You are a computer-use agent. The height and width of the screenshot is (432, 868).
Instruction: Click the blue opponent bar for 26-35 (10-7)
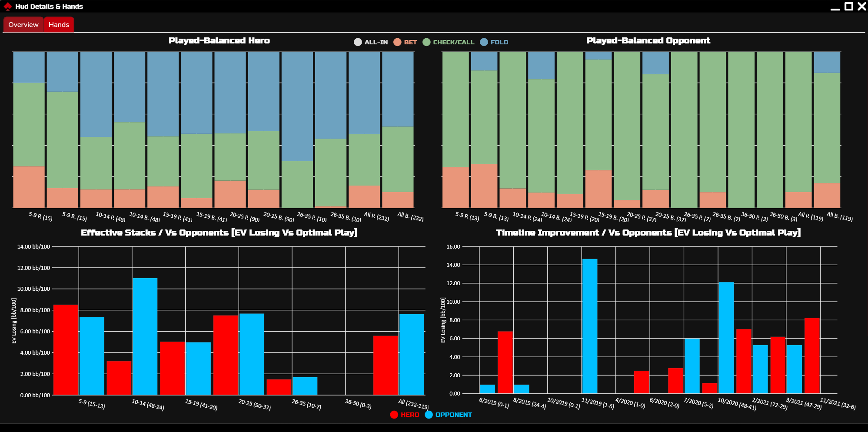click(x=305, y=386)
